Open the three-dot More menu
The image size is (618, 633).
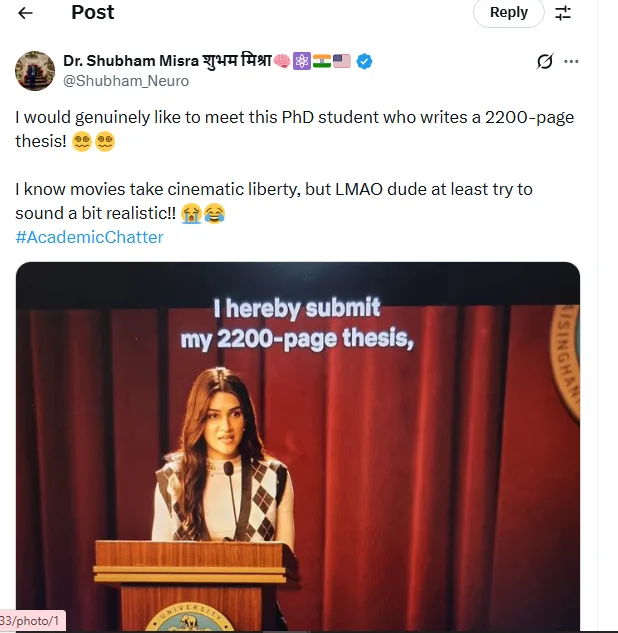[571, 61]
